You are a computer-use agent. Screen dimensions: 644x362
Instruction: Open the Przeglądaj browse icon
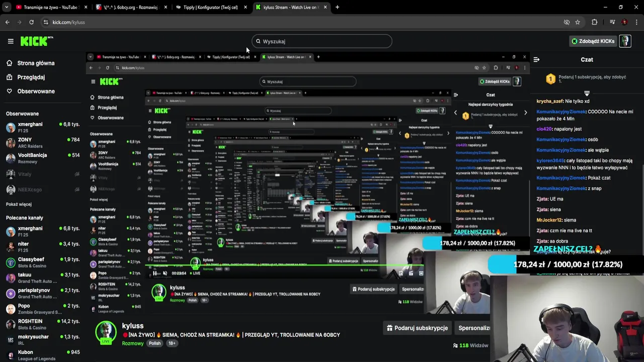[9, 77]
